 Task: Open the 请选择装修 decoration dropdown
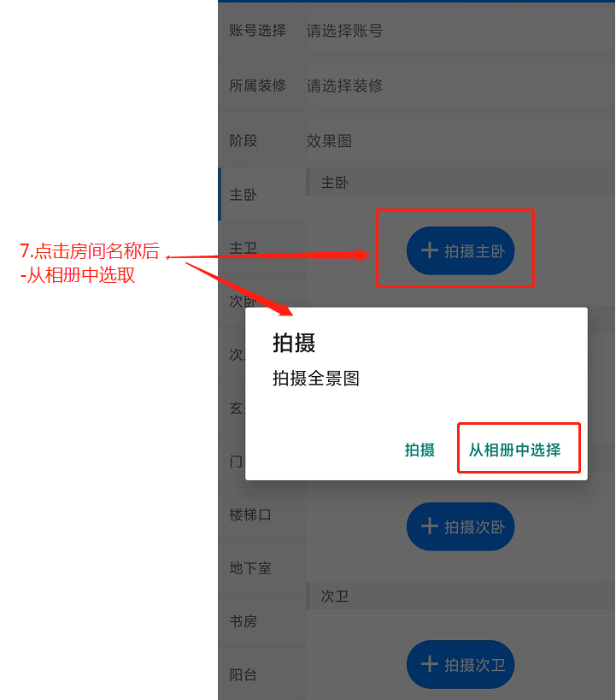tap(461, 85)
